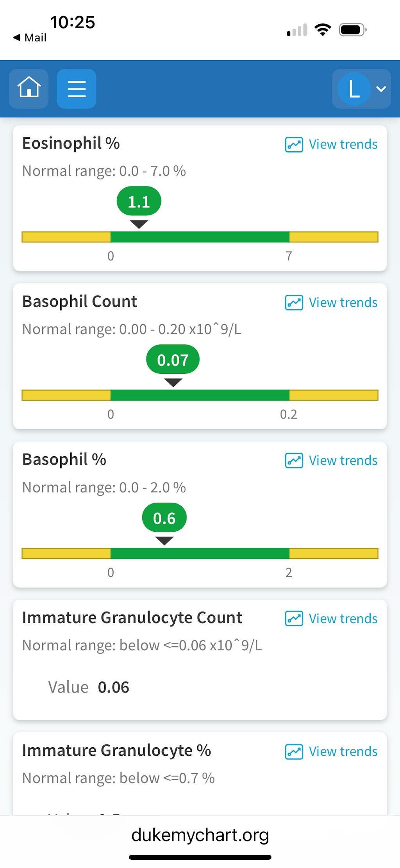Tap the Wi-Fi status icon
400x868 pixels.
(x=323, y=30)
